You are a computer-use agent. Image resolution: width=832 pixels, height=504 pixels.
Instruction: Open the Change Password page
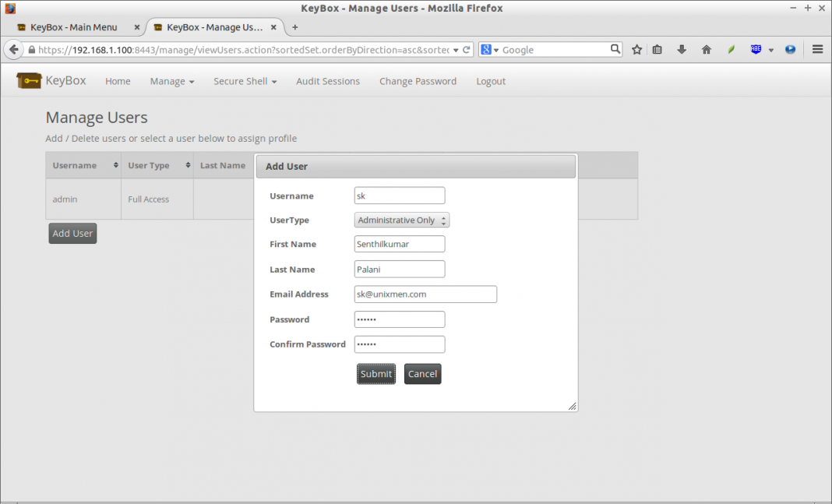click(x=418, y=81)
